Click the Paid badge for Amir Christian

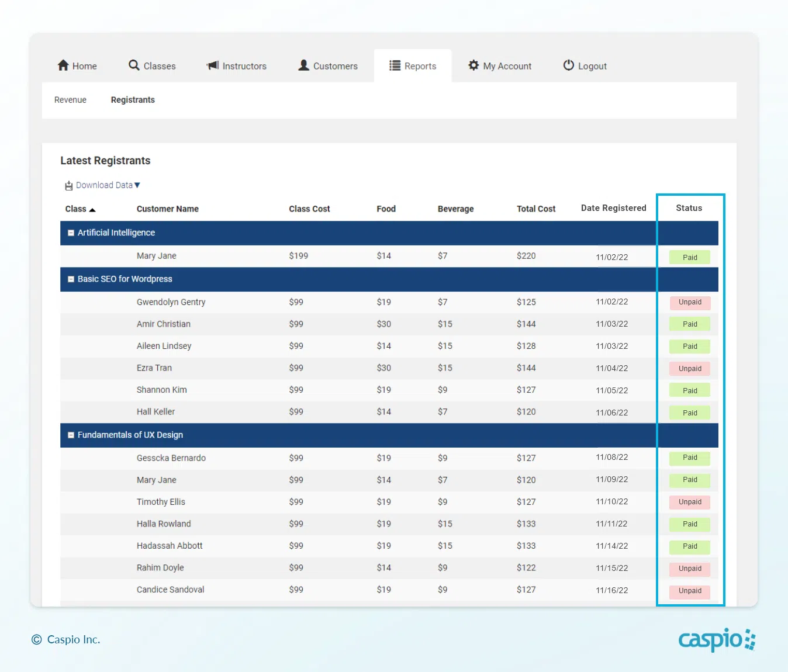pyautogui.click(x=690, y=324)
